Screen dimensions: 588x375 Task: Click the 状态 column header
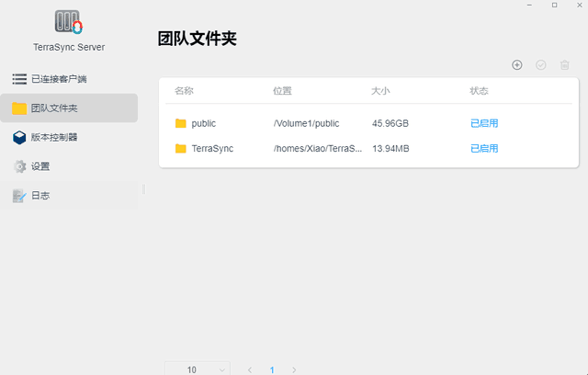[x=479, y=91]
